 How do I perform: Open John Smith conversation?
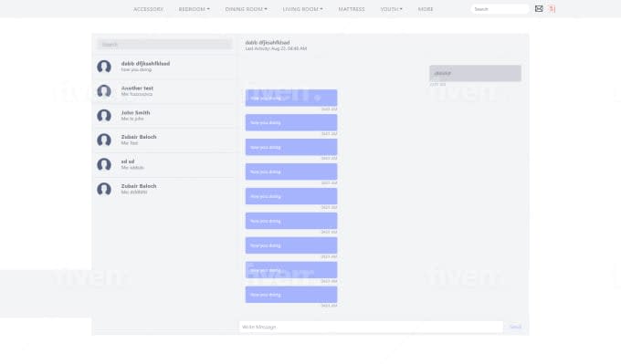pyautogui.click(x=164, y=116)
